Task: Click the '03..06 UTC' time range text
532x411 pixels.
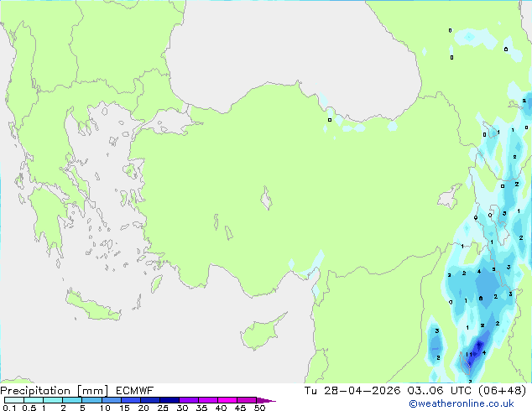Action: [x=440, y=391]
